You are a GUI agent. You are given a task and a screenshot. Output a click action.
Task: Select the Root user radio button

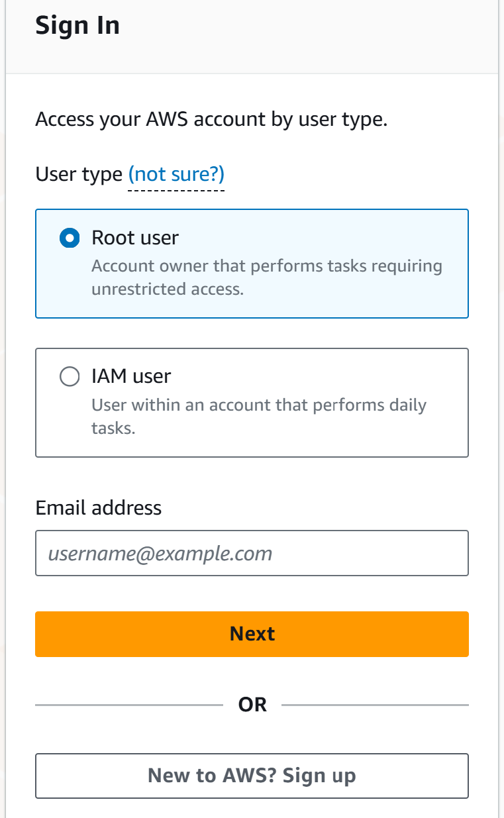coord(70,238)
